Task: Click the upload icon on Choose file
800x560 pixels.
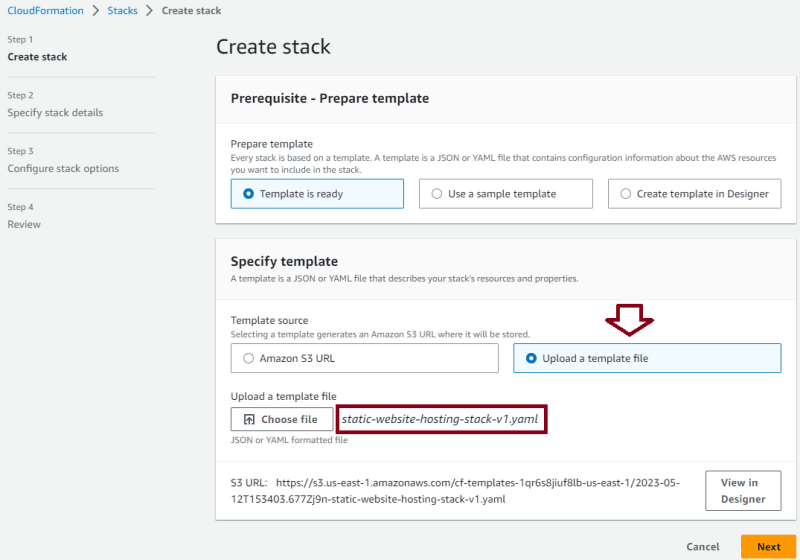Action: (249, 419)
